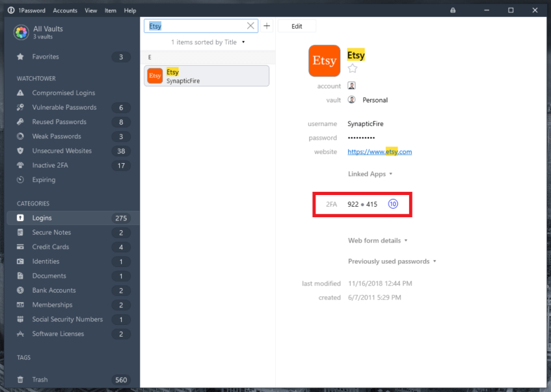Open the Favorites star section
This screenshot has width=551, height=392.
coord(46,57)
